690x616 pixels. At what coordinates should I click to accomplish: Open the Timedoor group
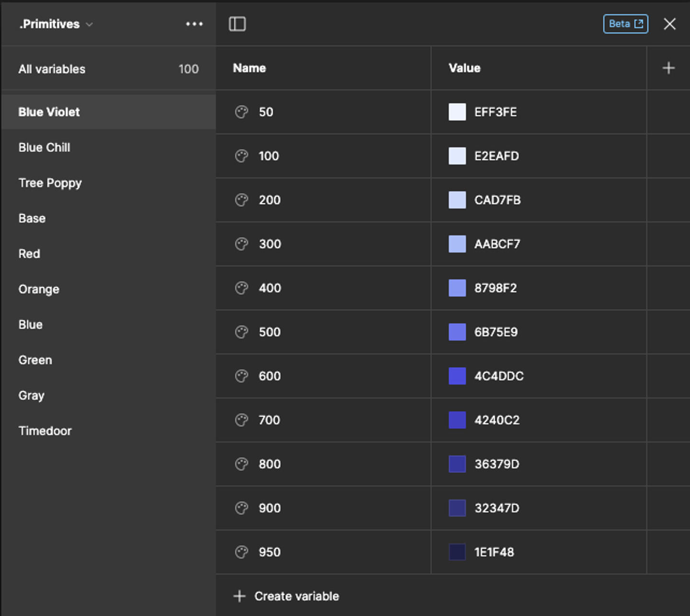click(45, 431)
